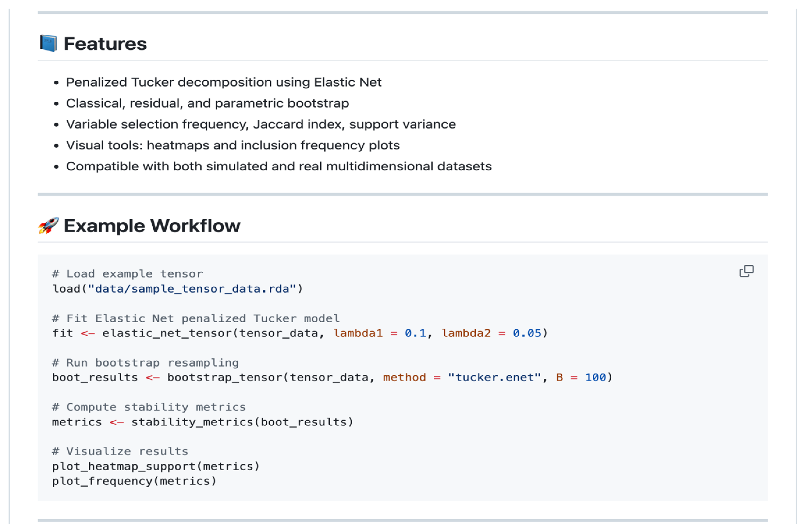Click the Classical, residual, parametric bootstrap bullet
The height and width of the screenshot is (532, 805).
[207, 103]
